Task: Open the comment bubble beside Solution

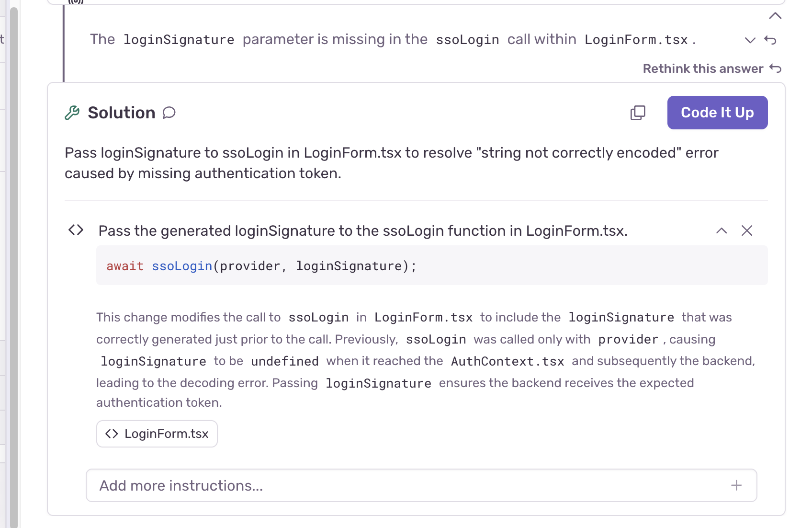Action: pyautogui.click(x=169, y=113)
